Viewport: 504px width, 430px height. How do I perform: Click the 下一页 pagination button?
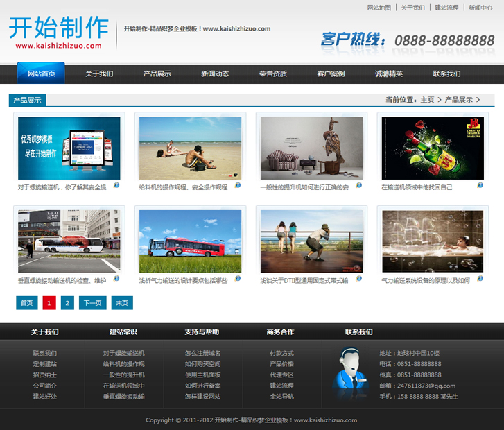click(92, 303)
